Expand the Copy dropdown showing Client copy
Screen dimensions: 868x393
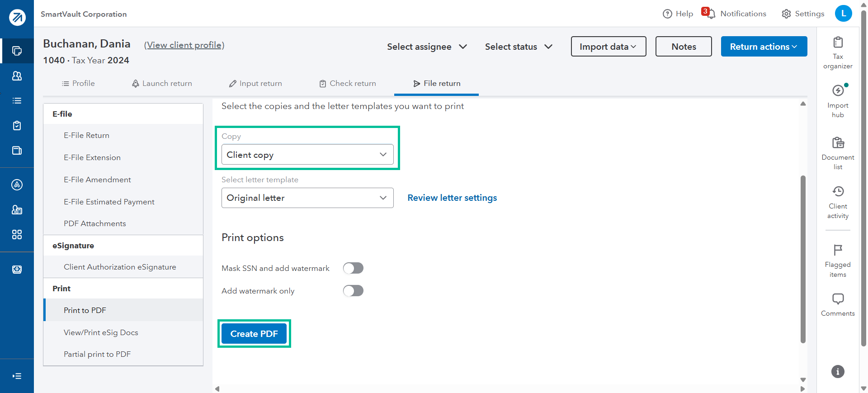[307, 155]
